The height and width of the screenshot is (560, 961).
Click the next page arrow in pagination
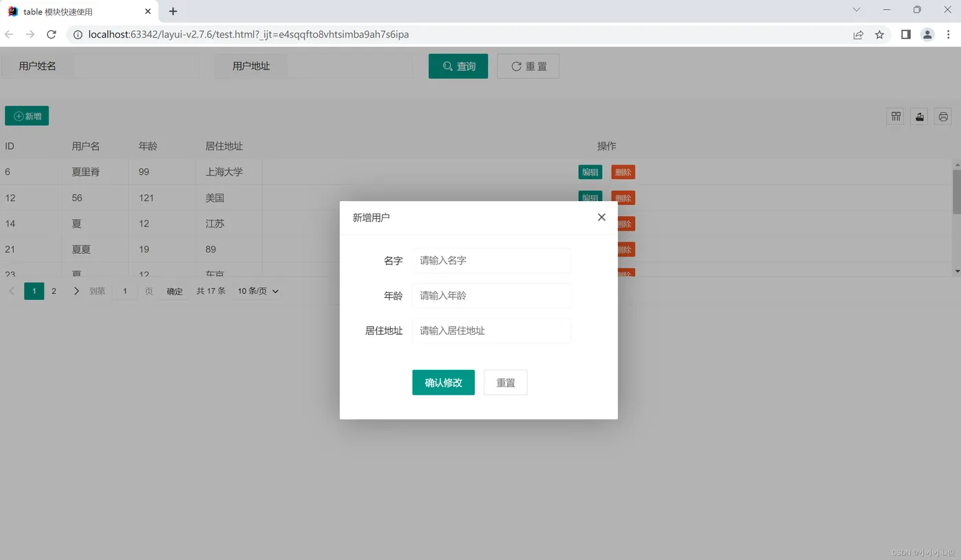[76, 290]
